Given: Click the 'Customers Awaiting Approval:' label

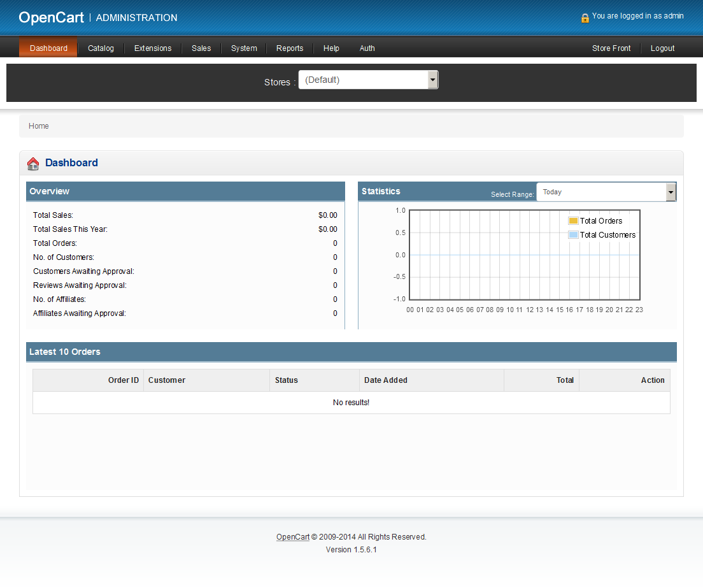Looking at the screenshot, I should tap(84, 271).
